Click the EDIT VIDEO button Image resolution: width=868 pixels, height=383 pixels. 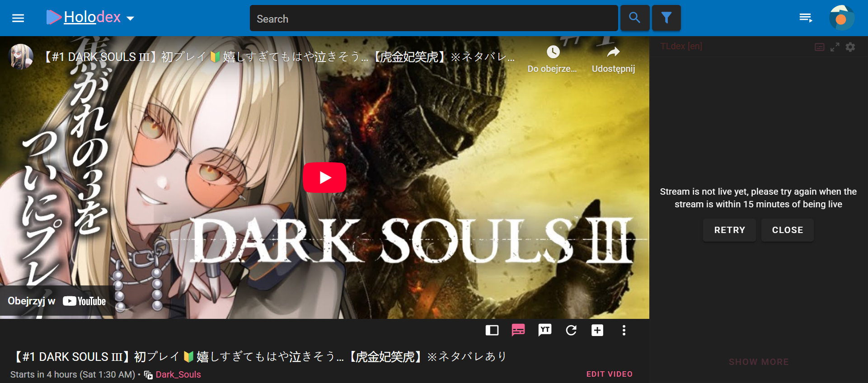pos(609,374)
